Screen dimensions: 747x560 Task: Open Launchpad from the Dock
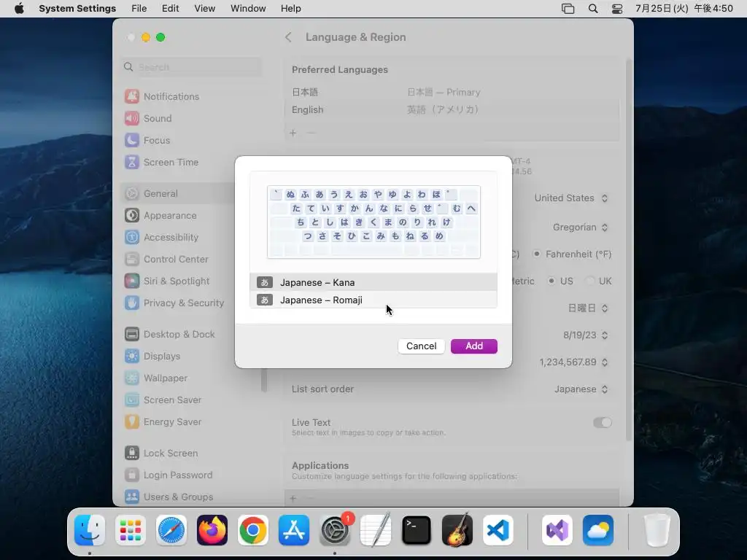coord(131,530)
